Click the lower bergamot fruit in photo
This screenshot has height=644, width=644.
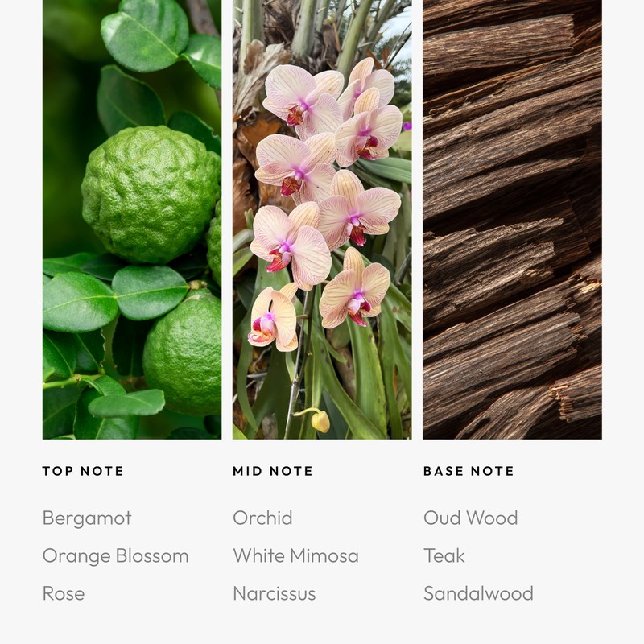184,352
